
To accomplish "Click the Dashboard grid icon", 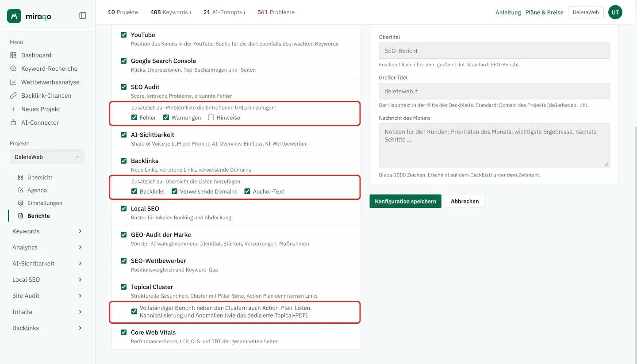I will pos(13,55).
